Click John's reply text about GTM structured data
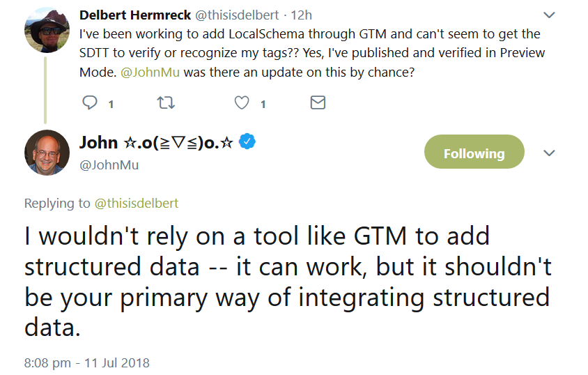 coord(286,281)
